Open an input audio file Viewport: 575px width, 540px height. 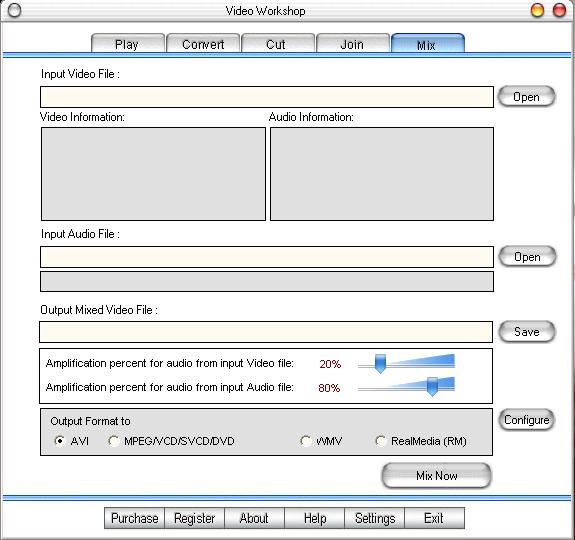527,256
